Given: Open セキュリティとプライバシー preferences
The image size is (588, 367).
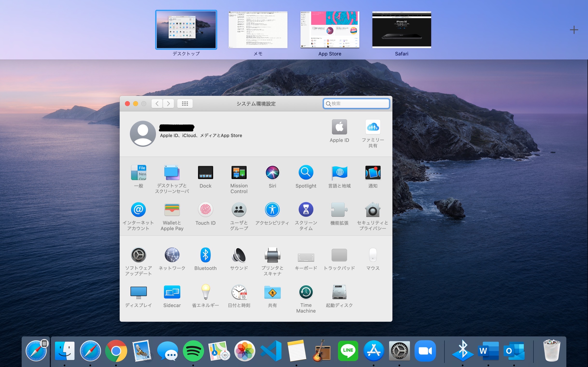Looking at the screenshot, I should click(x=373, y=210).
